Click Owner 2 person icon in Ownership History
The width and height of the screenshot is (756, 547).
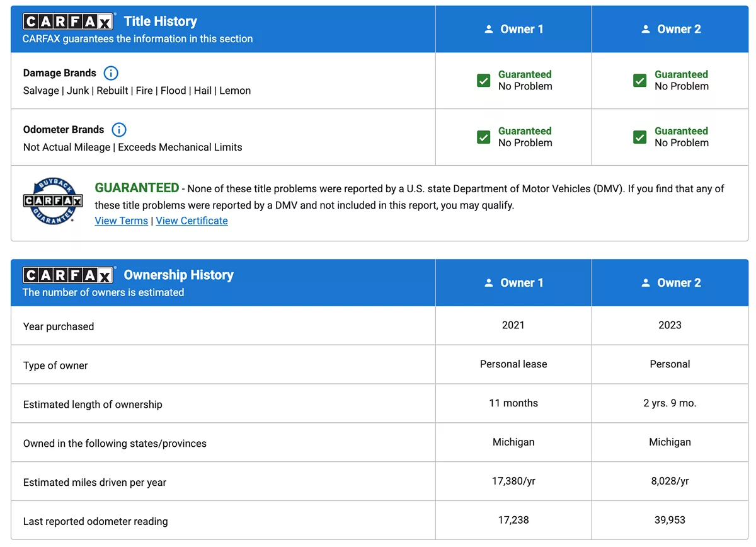pyautogui.click(x=645, y=283)
